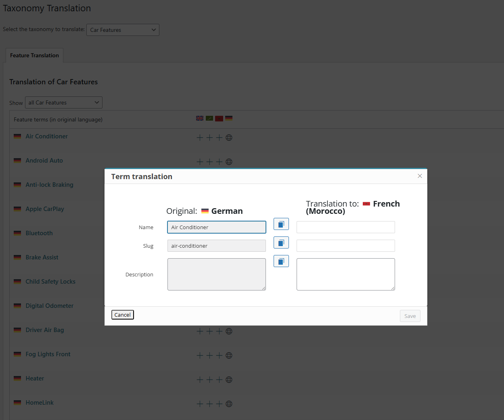The height and width of the screenshot is (420, 504).
Task: Add Arabic translation for Android Auto
Action: pos(209,162)
